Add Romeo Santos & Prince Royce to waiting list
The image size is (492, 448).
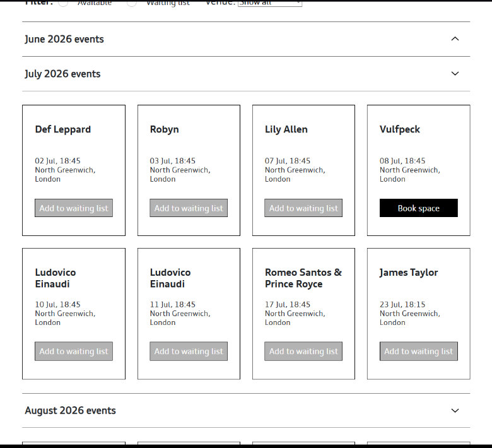[x=303, y=351]
